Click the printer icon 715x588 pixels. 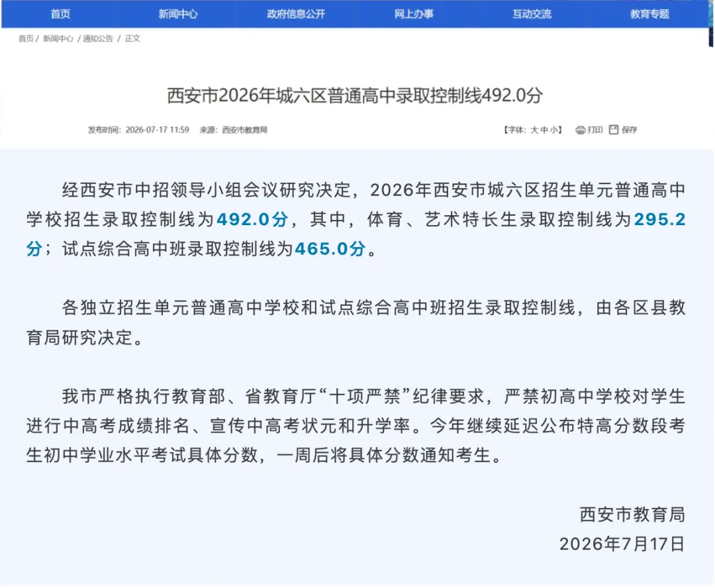click(581, 130)
